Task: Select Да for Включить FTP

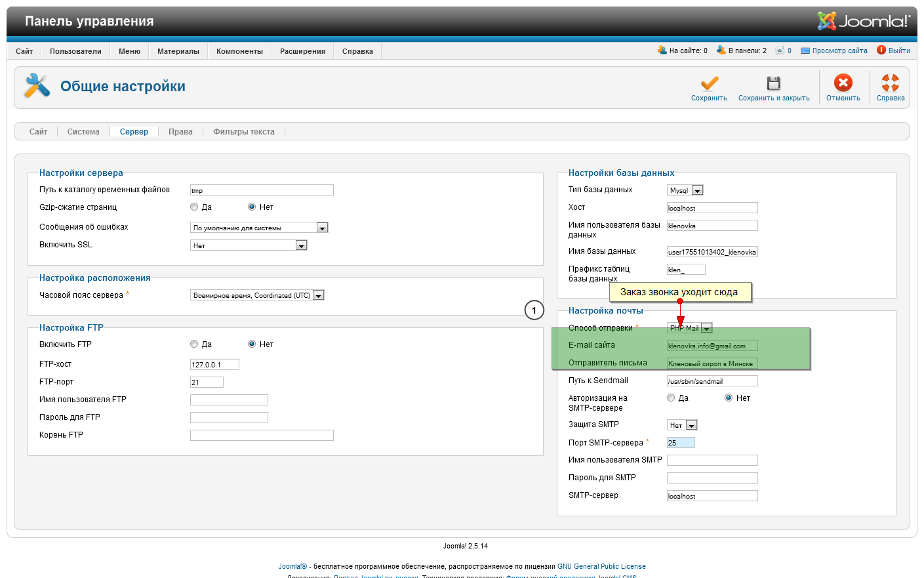Action: (194, 344)
